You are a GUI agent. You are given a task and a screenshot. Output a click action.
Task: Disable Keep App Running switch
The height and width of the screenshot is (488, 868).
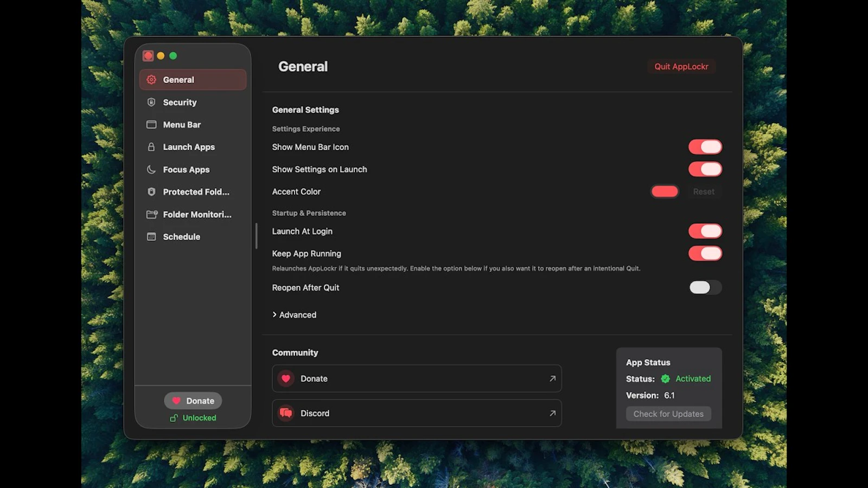click(x=705, y=253)
